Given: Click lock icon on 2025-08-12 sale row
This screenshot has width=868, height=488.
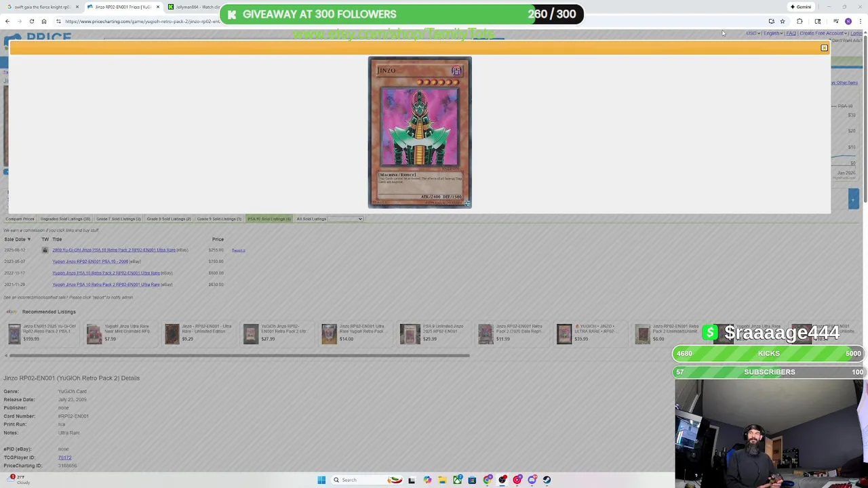Looking at the screenshot, I should click(45, 250).
